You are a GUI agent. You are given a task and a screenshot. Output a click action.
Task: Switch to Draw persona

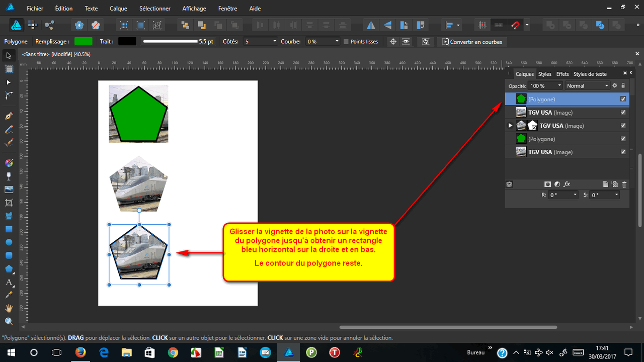click(x=16, y=25)
